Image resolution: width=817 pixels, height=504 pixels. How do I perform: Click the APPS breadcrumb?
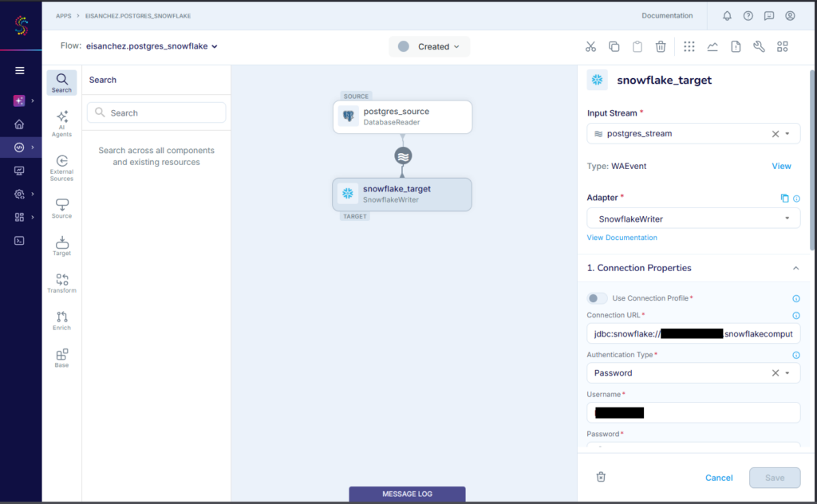(64, 16)
